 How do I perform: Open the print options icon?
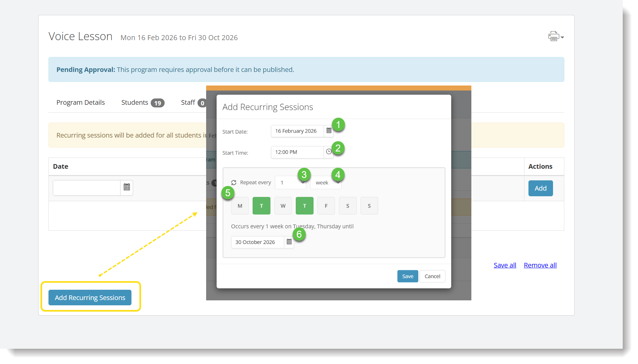pos(556,36)
